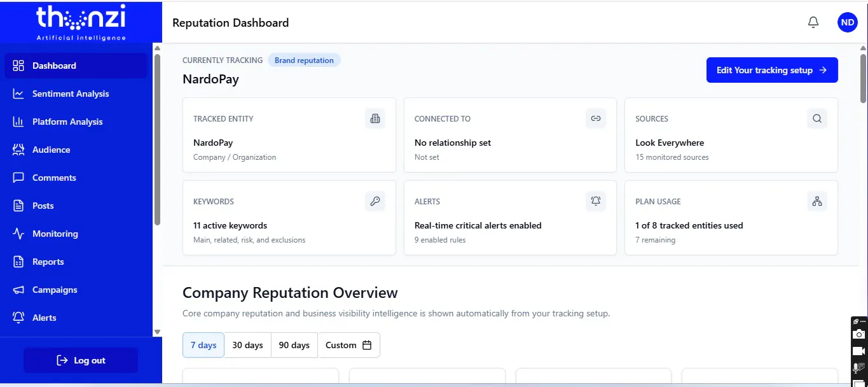Click the video record icon in overlay toolbar

859,351
